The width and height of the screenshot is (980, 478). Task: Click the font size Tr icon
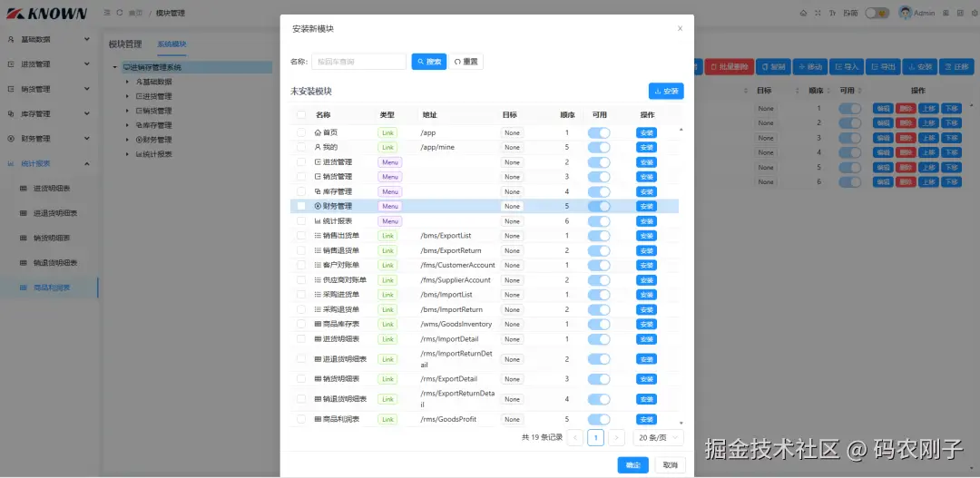[832, 13]
